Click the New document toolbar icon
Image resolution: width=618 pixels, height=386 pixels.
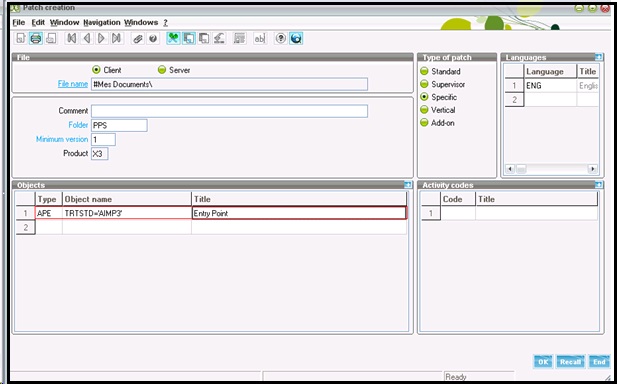click(21, 38)
